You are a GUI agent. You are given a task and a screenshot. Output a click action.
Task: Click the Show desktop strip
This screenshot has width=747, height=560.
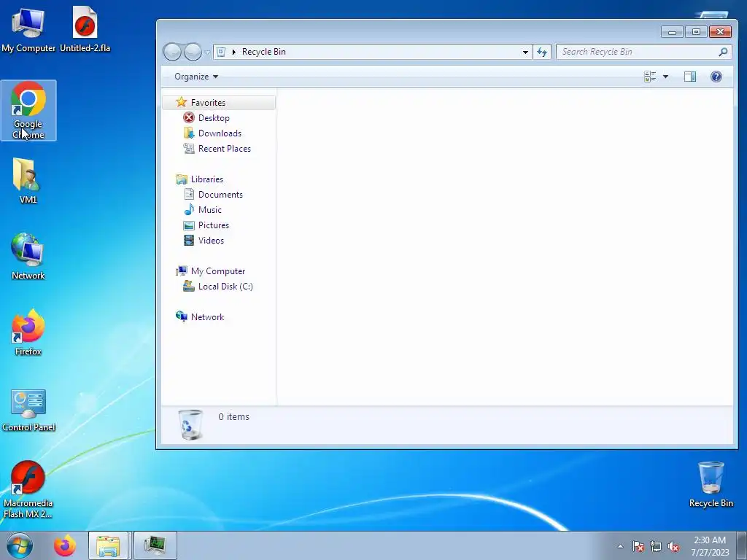pyautogui.click(x=742, y=545)
